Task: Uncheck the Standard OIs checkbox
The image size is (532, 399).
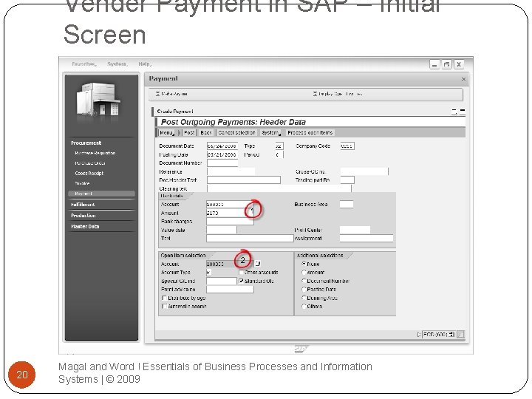Action: 241,281
